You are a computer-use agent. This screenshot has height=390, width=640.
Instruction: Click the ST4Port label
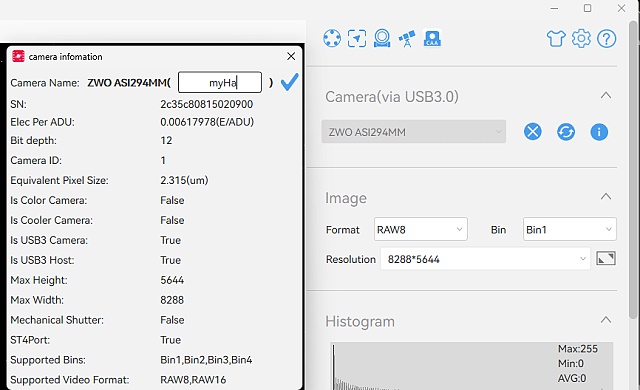[30, 340]
